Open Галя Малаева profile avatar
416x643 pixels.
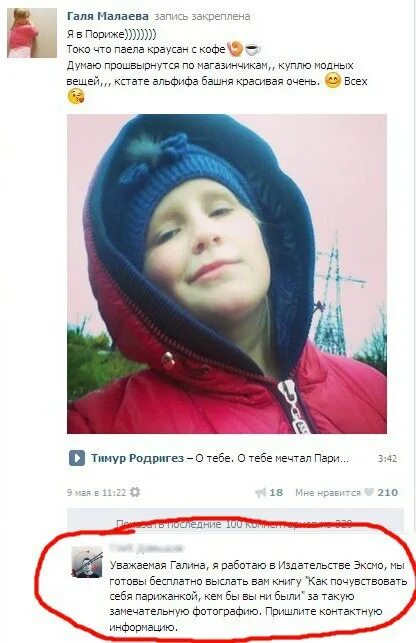pyautogui.click(x=32, y=33)
